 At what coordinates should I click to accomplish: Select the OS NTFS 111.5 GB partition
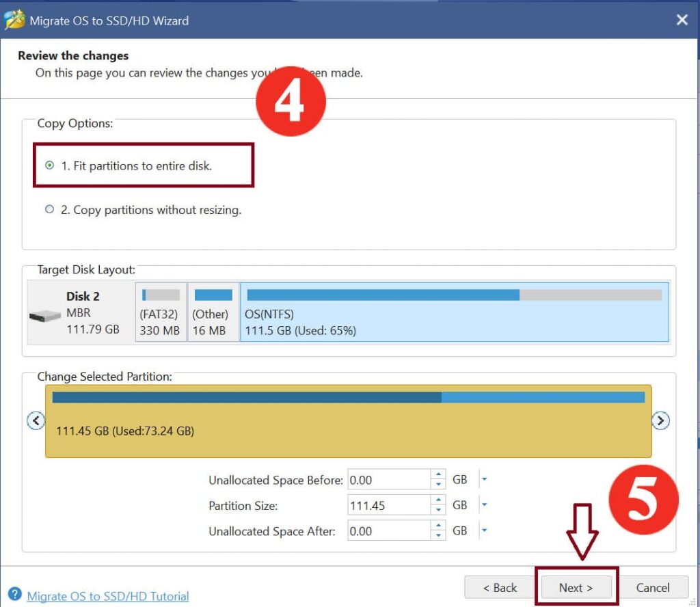click(x=454, y=312)
